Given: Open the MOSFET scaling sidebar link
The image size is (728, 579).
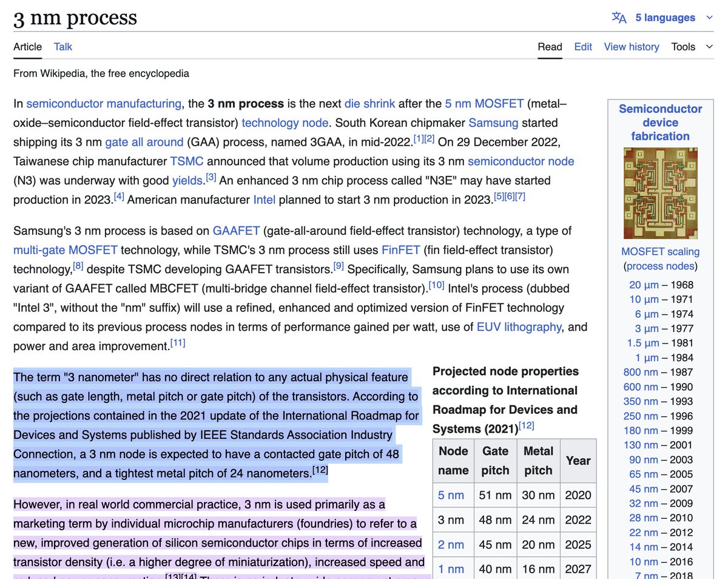Looking at the screenshot, I should point(661,252).
